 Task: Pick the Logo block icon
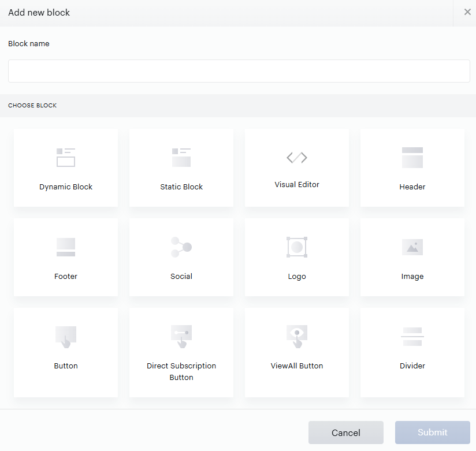297,247
